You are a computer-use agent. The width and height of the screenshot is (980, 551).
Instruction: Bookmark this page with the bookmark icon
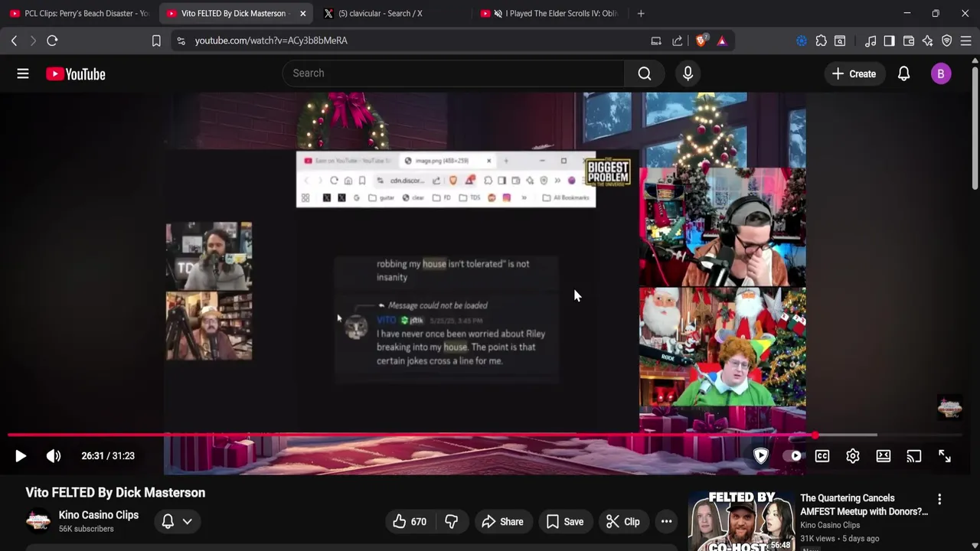pos(156,41)
